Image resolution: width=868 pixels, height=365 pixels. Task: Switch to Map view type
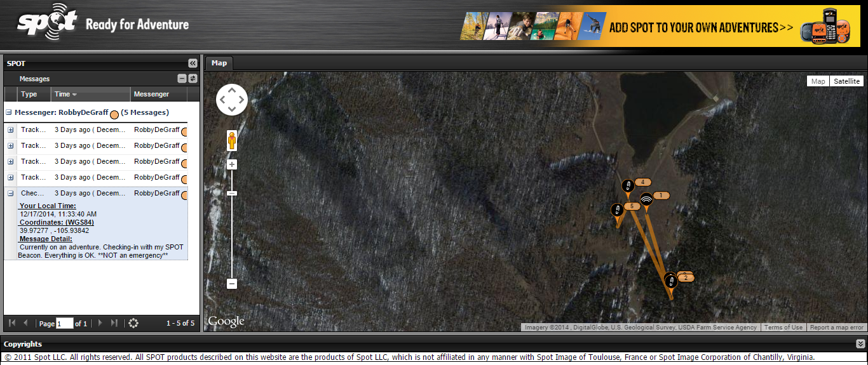click(x=818, y=81)
